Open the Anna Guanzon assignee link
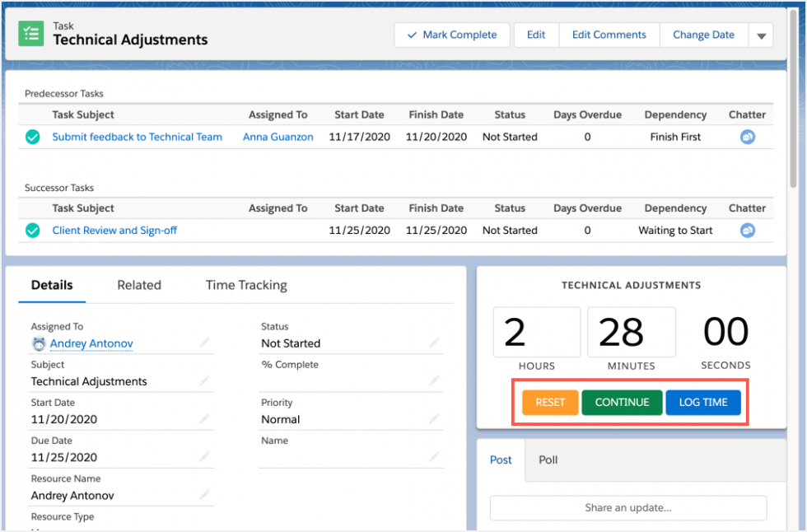 tap(278, 137)
